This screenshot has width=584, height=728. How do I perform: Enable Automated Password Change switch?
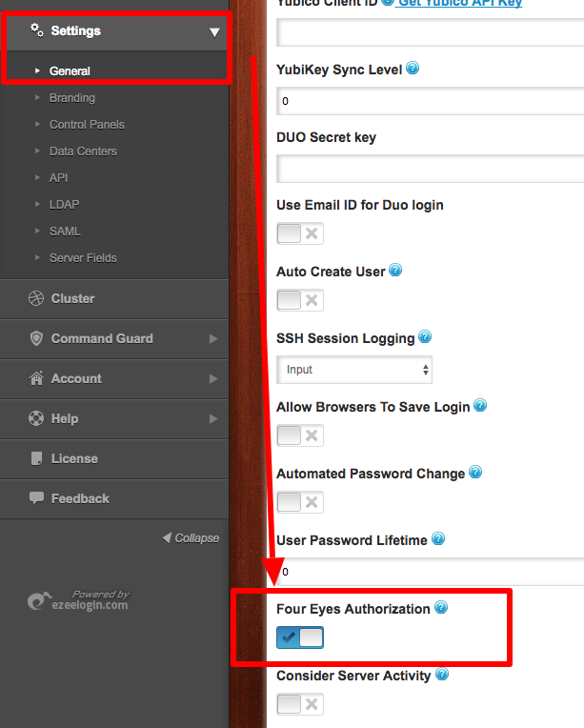300,502
